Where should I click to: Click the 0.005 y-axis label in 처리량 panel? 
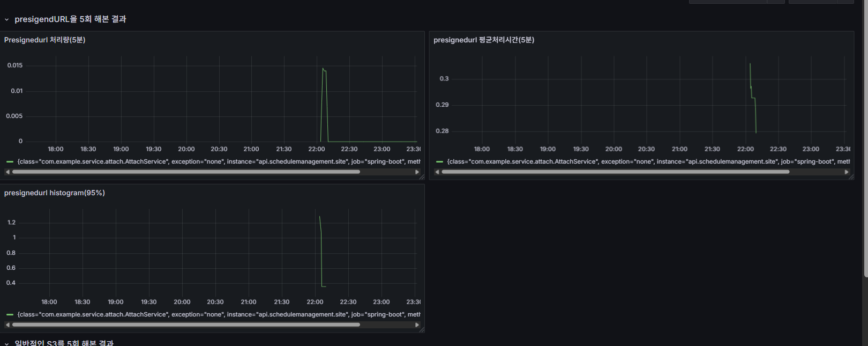14,116
